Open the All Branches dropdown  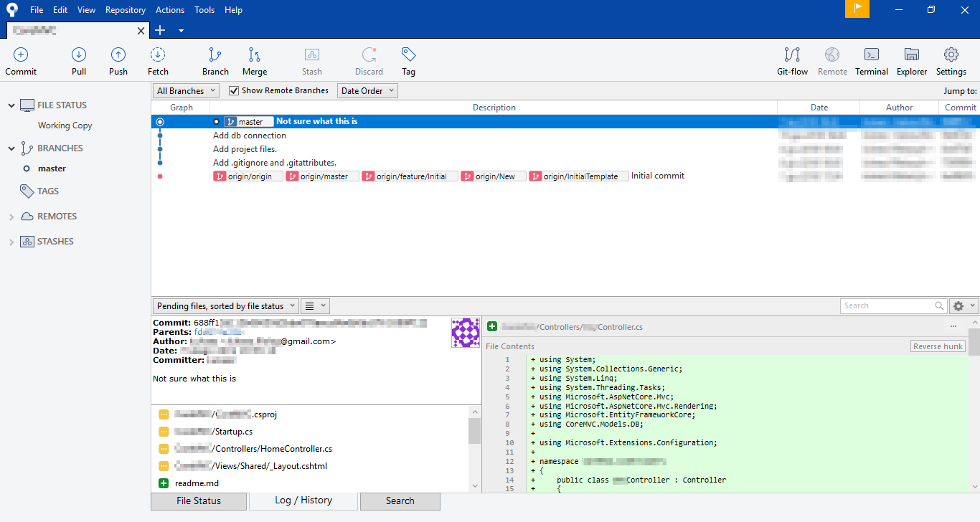pos(187,91)
